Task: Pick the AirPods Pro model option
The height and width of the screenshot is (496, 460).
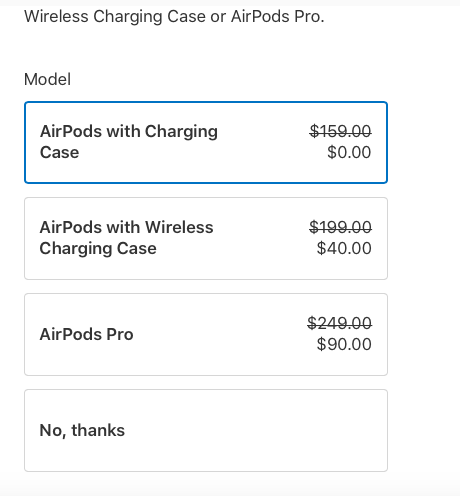Action: click(x=206, y=334)
